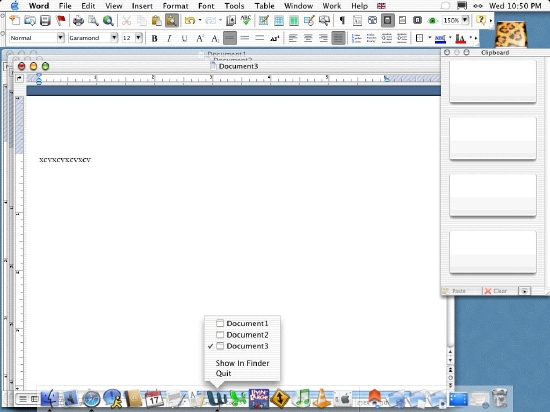Open Print Preview
The image size is (550, 412).
click(x=93, y=20)
